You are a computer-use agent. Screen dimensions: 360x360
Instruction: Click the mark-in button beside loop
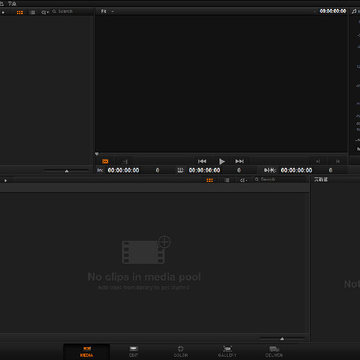(x=125, y=161)
